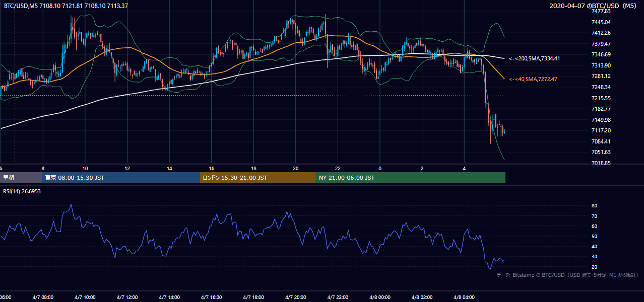The width and height of the screenshot is (644, 302).
Task: Click hour tick 12 under price chart
Action: 127,168
